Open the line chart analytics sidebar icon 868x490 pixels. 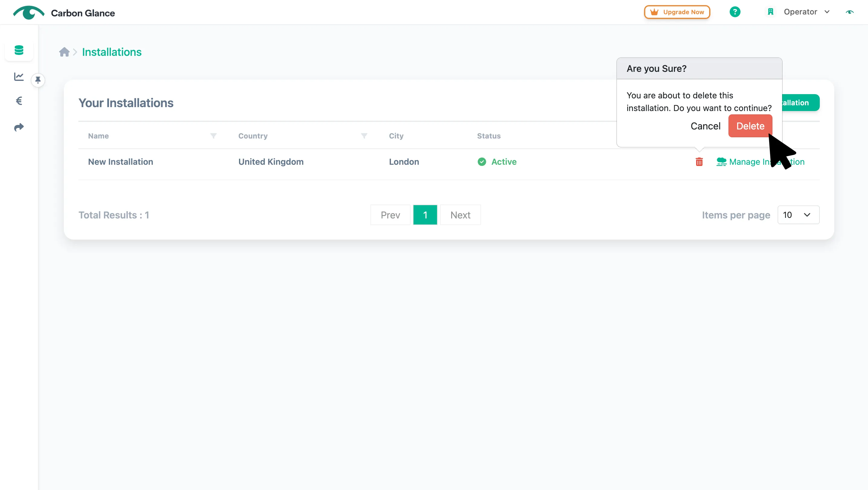pos(19,77)
